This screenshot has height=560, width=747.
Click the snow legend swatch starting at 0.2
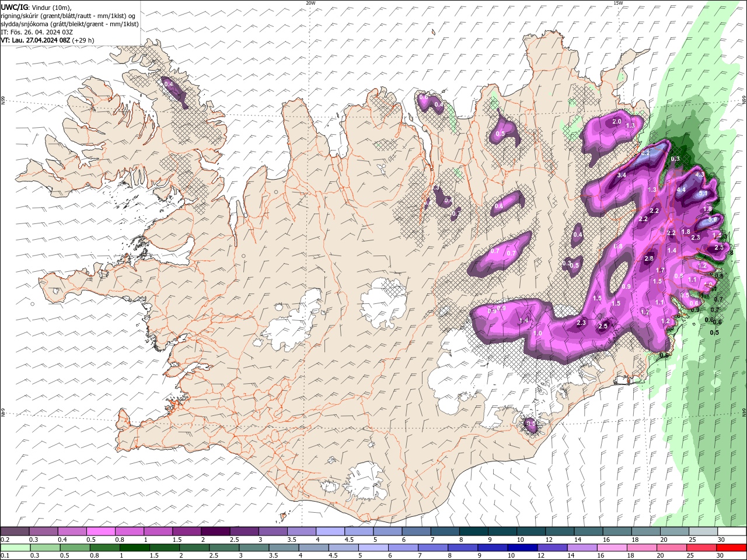tap(15, 531)
